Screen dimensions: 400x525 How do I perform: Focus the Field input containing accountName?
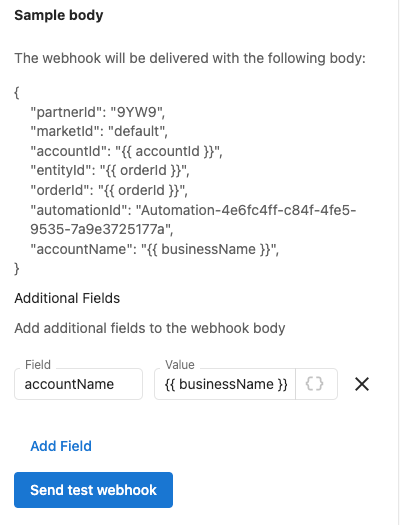(78, 384)
